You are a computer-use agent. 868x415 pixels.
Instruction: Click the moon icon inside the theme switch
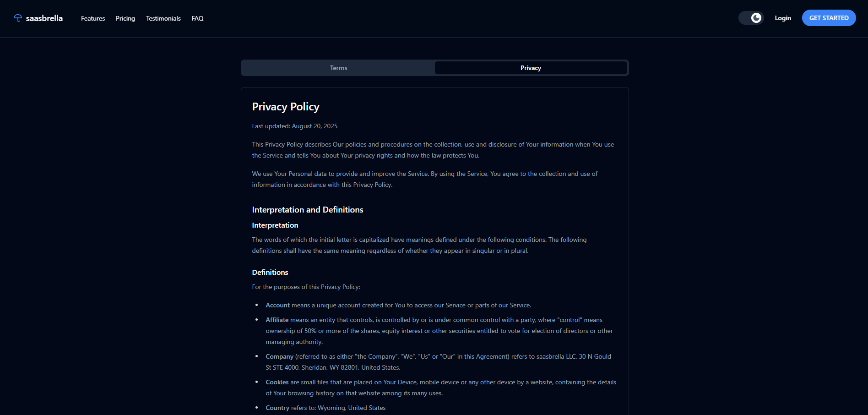tap(756, 17)
